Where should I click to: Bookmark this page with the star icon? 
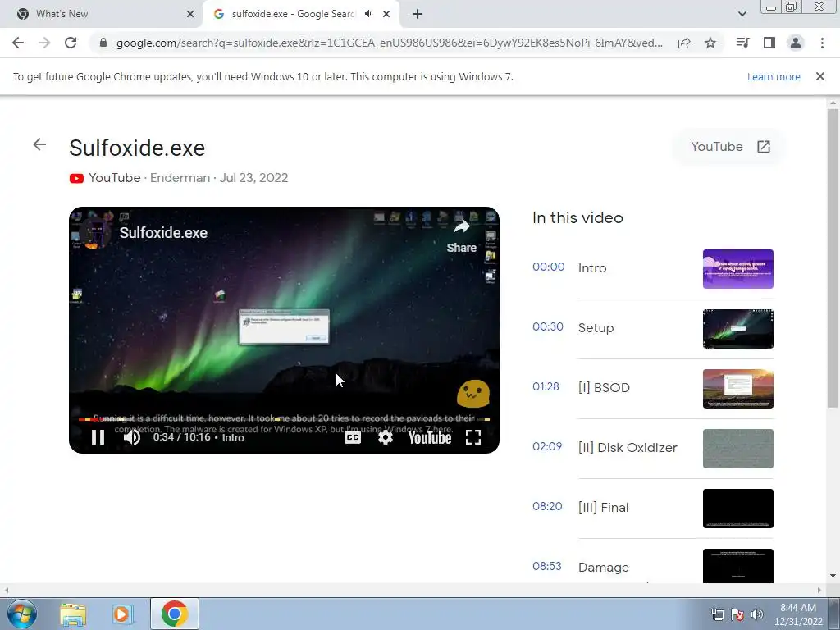[710, 43]
